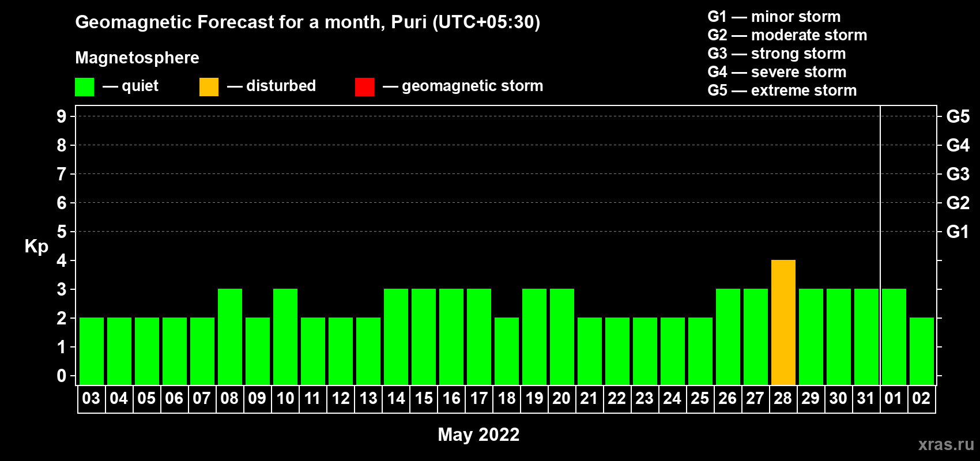The image size is (980, 461).
Task: Click the orange disturbed legend swatch
Action: (209, 87)
